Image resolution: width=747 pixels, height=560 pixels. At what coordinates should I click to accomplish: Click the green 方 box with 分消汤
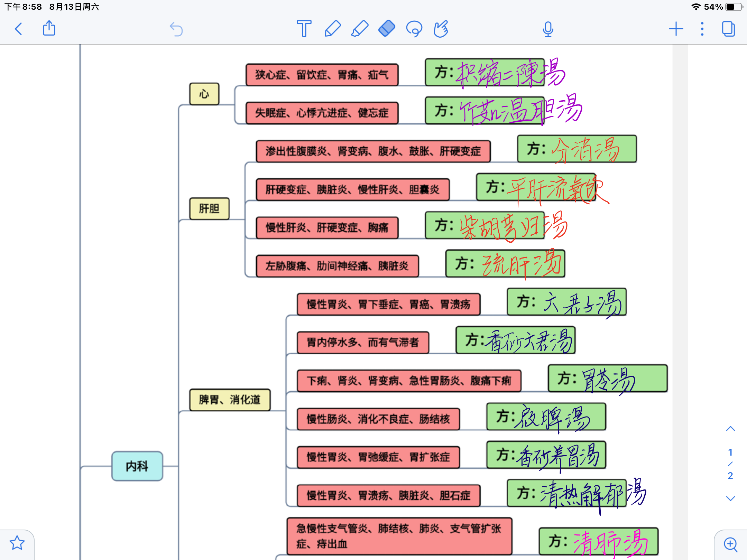[x=577, y=149]
